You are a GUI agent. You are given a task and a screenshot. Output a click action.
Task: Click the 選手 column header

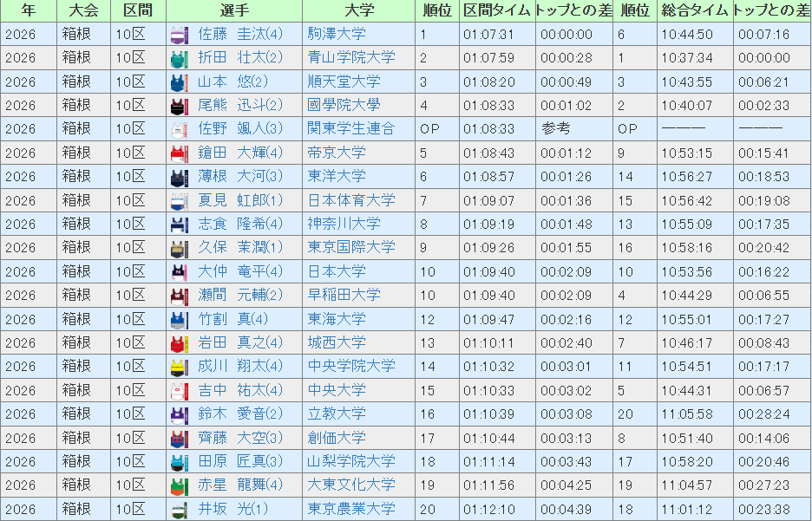(233, 10)
